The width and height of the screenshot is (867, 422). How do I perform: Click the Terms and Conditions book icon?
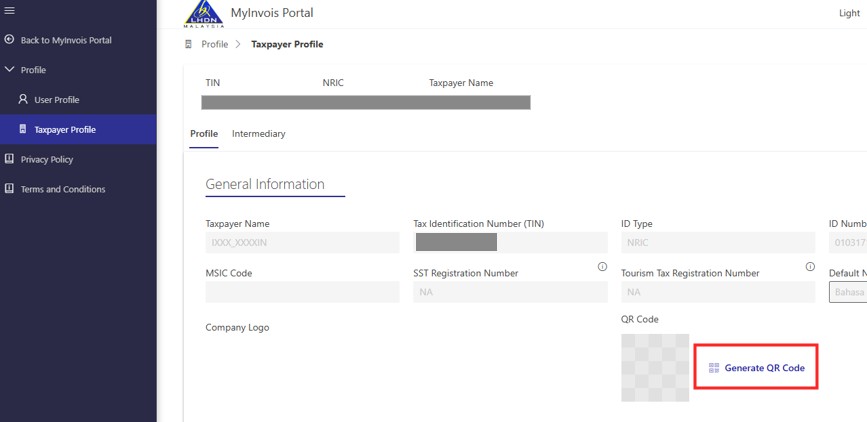[10, 189]
